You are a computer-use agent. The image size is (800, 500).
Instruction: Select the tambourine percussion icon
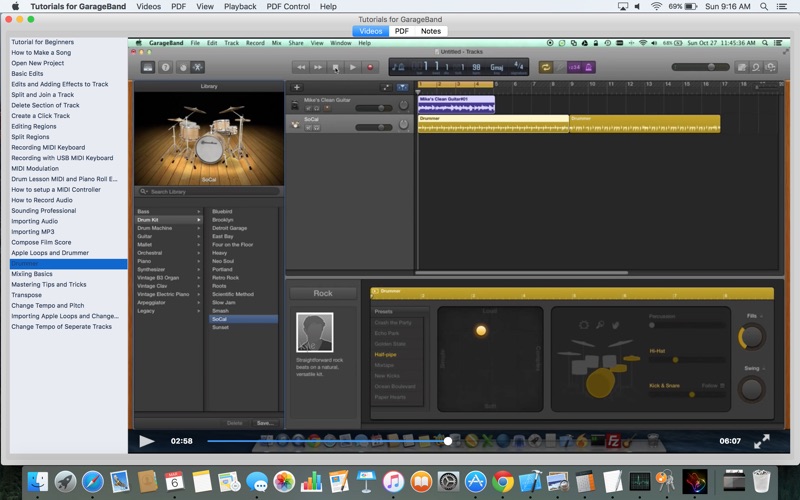point(584,325)
